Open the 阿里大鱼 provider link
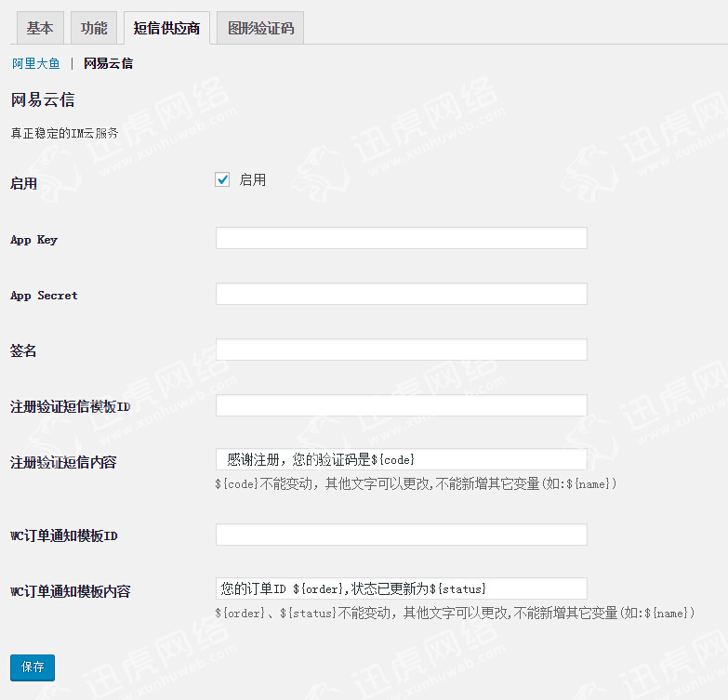 [35, 63]
